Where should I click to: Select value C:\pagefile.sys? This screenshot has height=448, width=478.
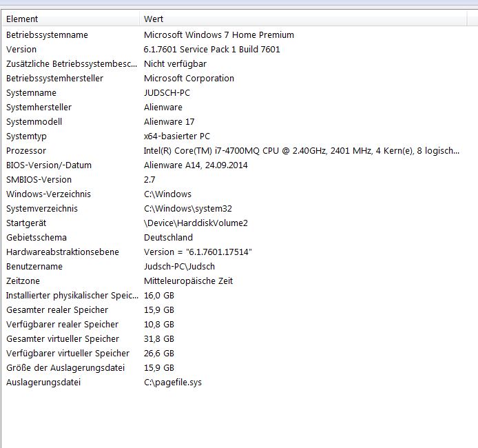tap(173, 383)
